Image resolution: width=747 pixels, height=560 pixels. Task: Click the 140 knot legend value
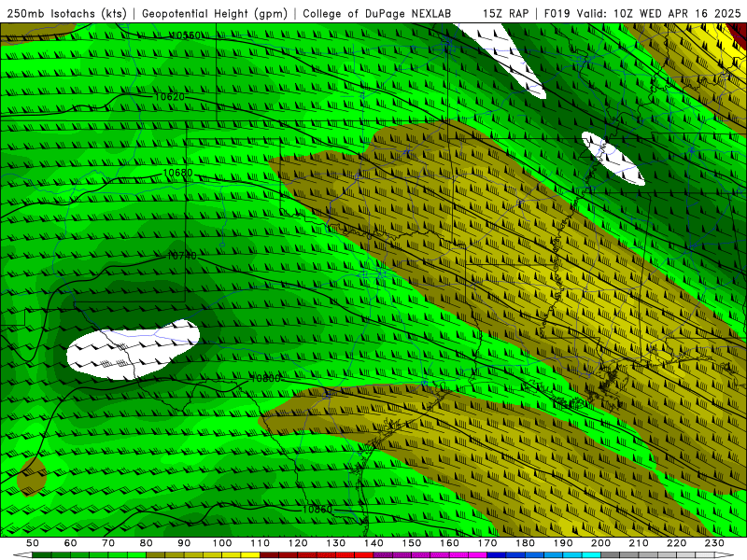(x=373, y=543)
